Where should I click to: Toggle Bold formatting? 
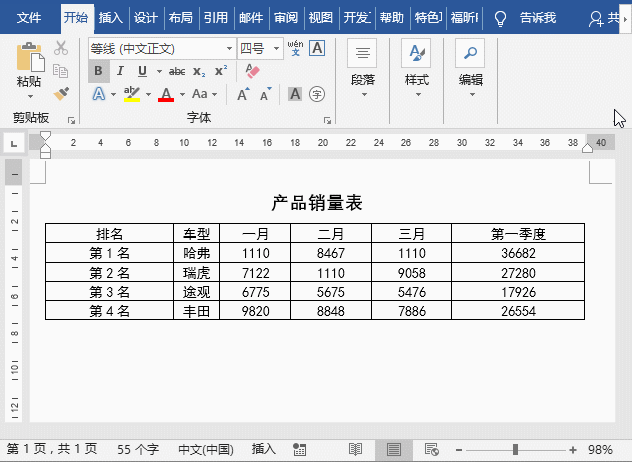coord(98,71)
